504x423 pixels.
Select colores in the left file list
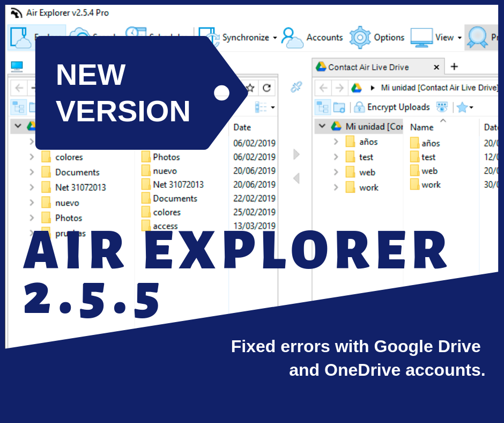(x=161, y=213)
